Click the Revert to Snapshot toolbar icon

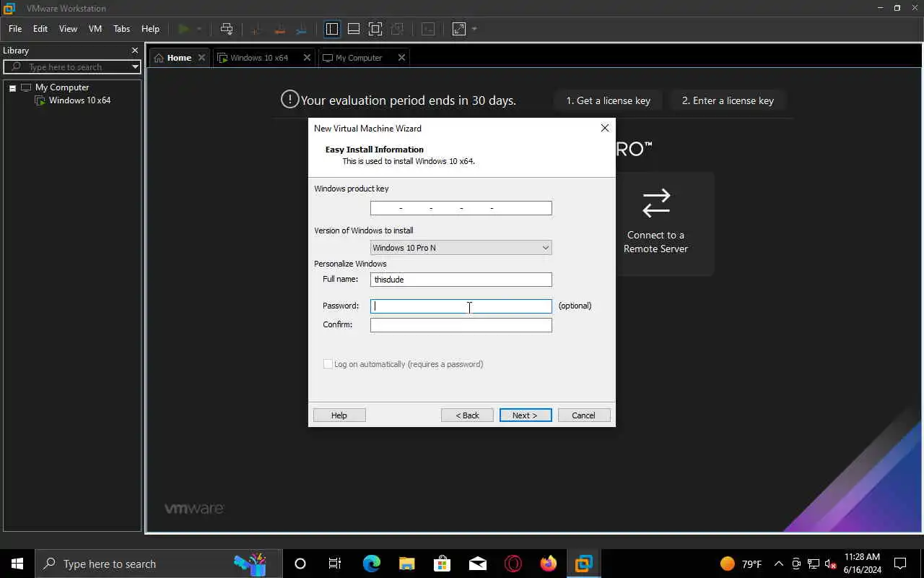coord(280,29)
